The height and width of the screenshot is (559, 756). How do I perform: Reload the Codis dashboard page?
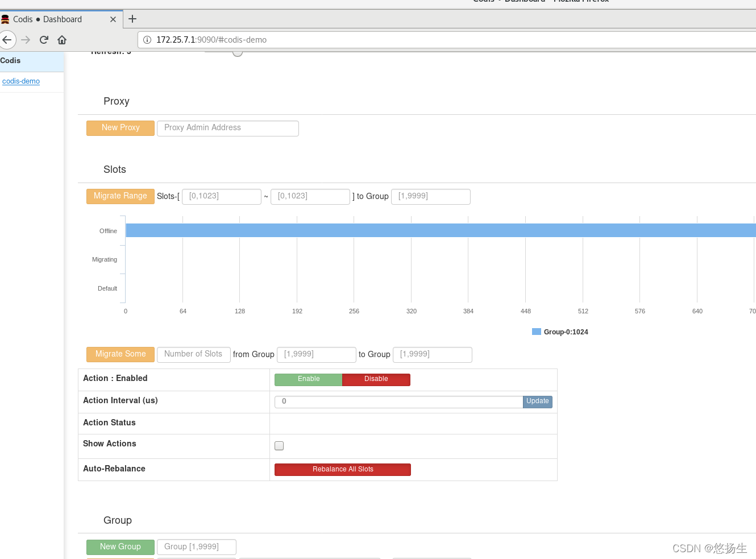[x=44, y=40]
